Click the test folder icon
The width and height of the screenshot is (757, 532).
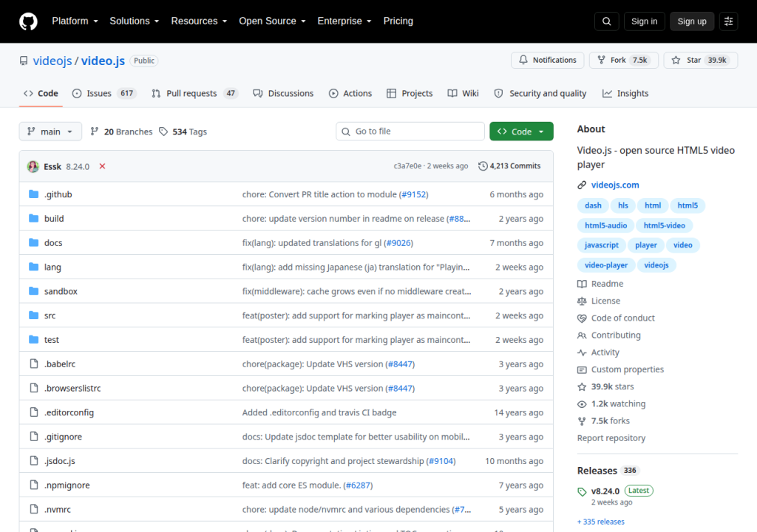(34, 339)
